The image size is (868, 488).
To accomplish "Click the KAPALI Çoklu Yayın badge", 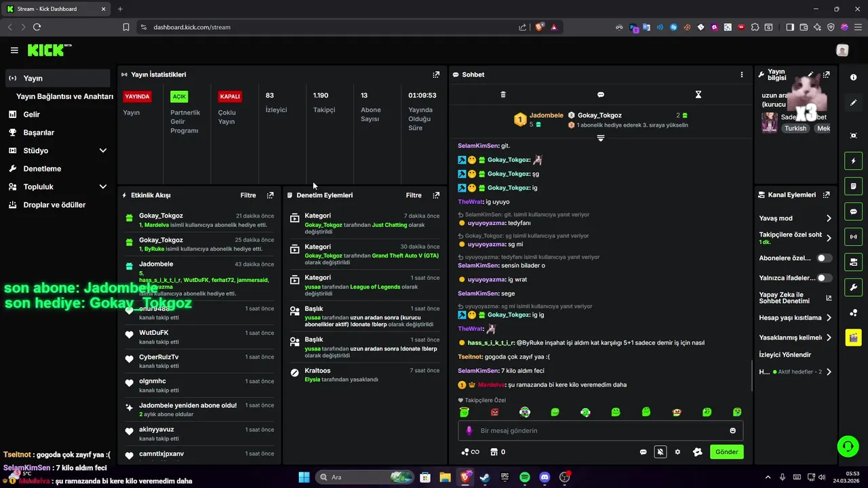I will pyautogui.click(x=230, y=96).
